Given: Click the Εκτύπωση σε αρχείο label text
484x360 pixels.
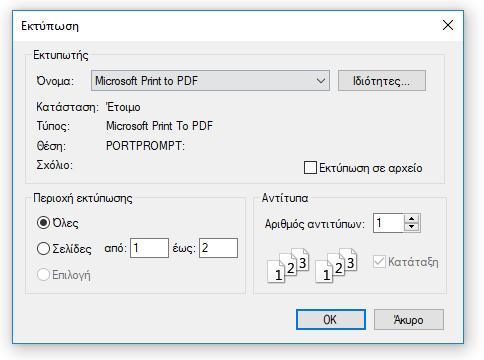Looking at the screenshot, I should click(371, 168).
